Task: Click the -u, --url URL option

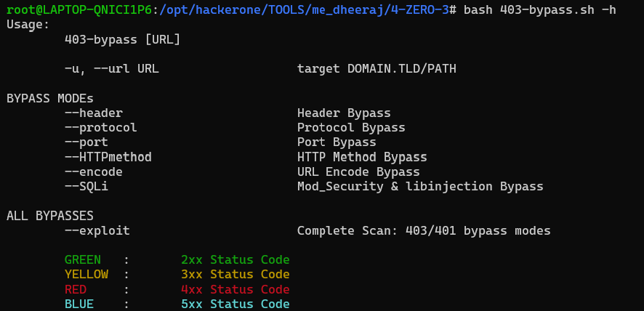Action: [112, 68]
